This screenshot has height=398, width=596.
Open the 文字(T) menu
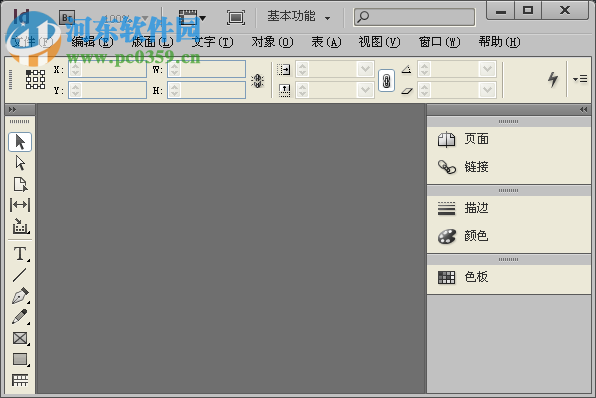212,42
